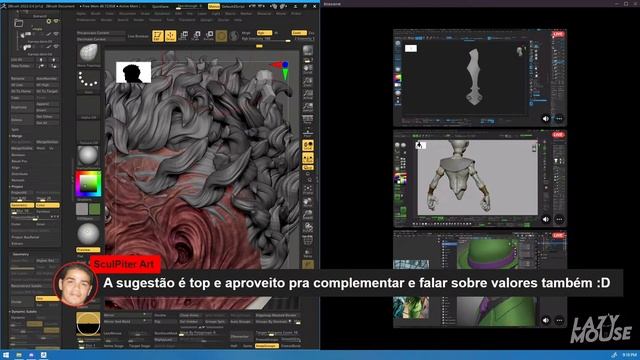This screenshot has width=640, height=360.
Task: Click the silhouette thumbnail in viewport
Action: [133, 72]
